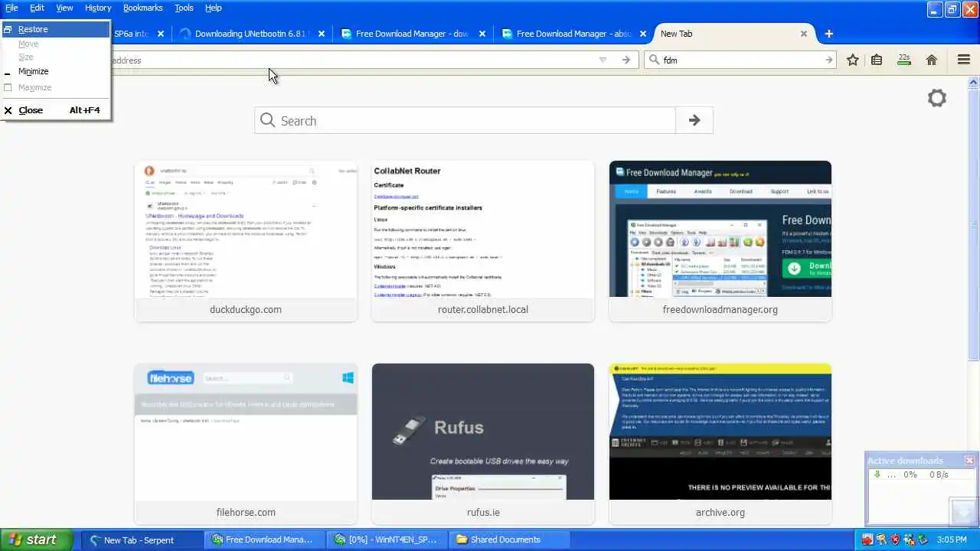This screenshot has height=551, width=980.
Task: Open the File menu
Action: (x=11, y=8)
